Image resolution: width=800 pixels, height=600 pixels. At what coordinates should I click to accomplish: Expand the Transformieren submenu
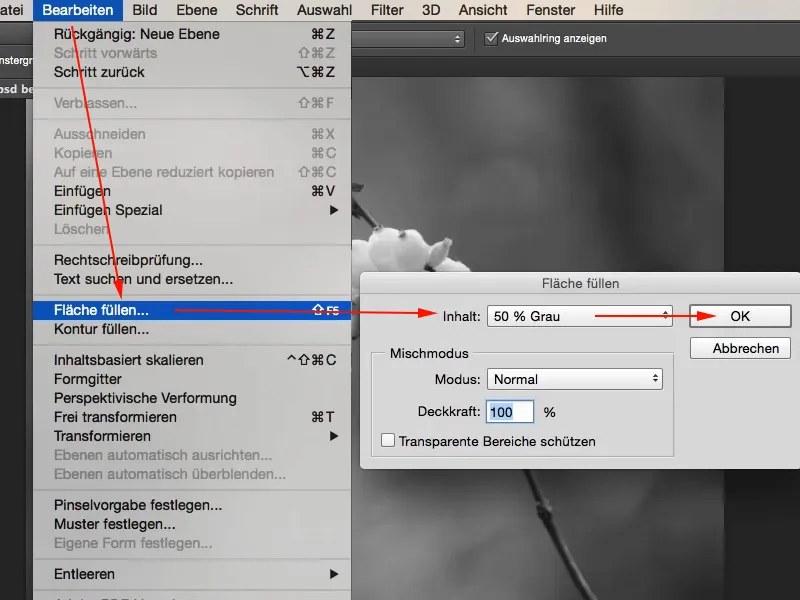tap(192, 436)
